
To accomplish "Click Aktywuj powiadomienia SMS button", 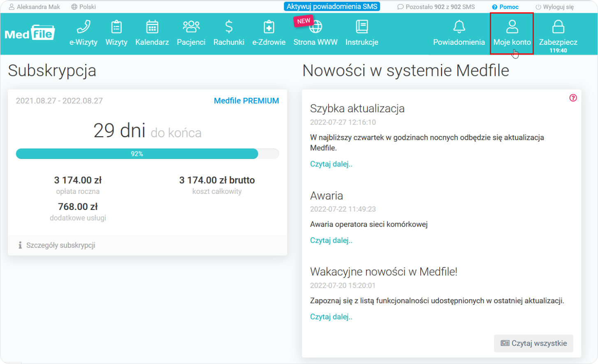I will (x=332, y=7).
